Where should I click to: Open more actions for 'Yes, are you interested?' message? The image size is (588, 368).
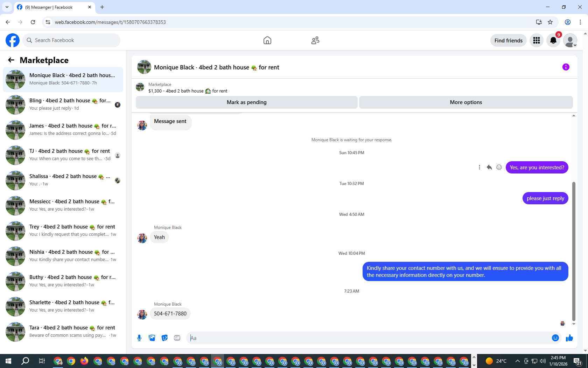click(x=479, y=168)
